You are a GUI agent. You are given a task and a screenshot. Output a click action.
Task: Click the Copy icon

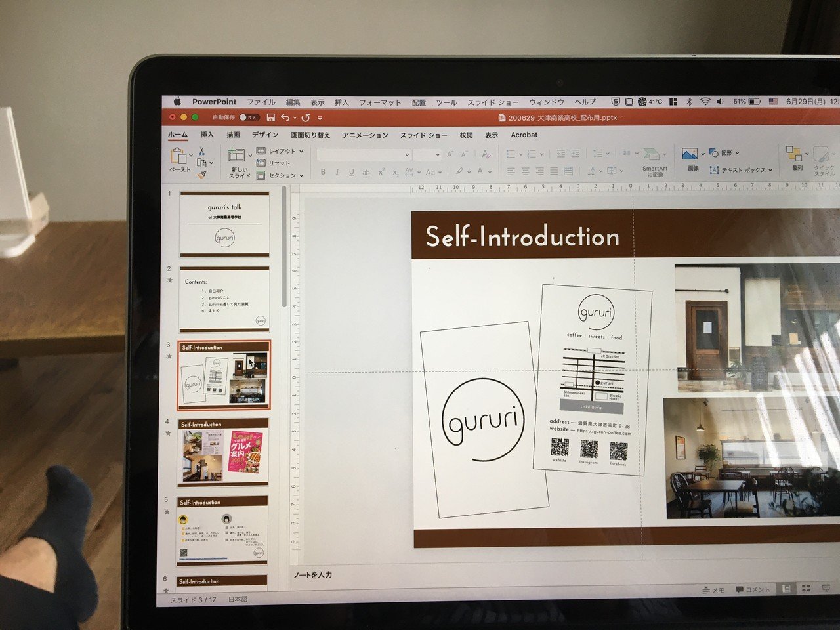click(201, 163)
